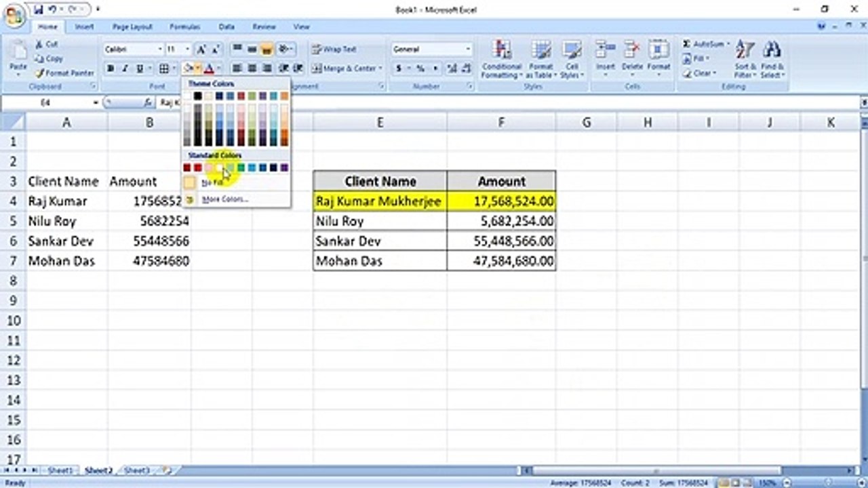Open the Office Button menu

coord(14,17)
